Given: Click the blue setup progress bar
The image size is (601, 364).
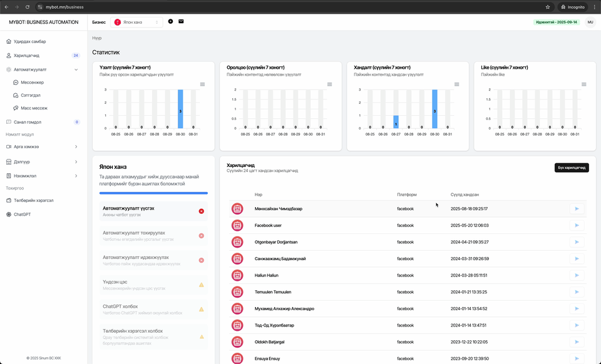Looking at the screenshot, I should coord(153,193).
